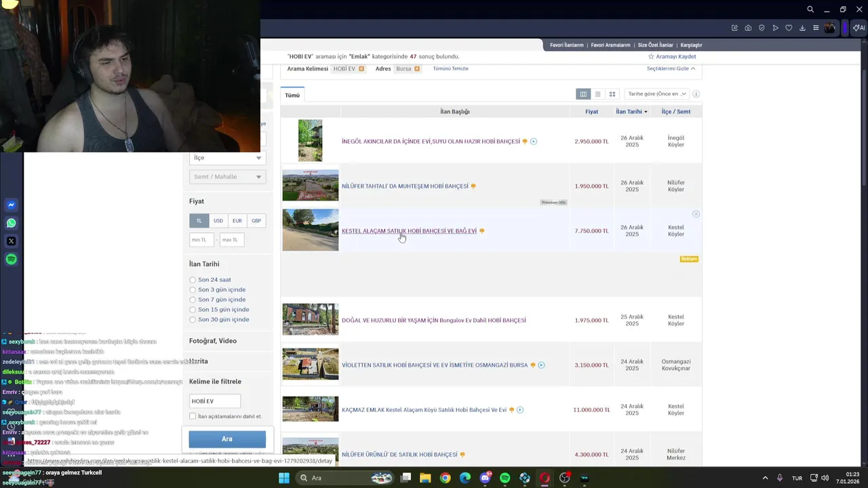Open Discord from the taskbar

pyautogui.click(x=485, y=478)
